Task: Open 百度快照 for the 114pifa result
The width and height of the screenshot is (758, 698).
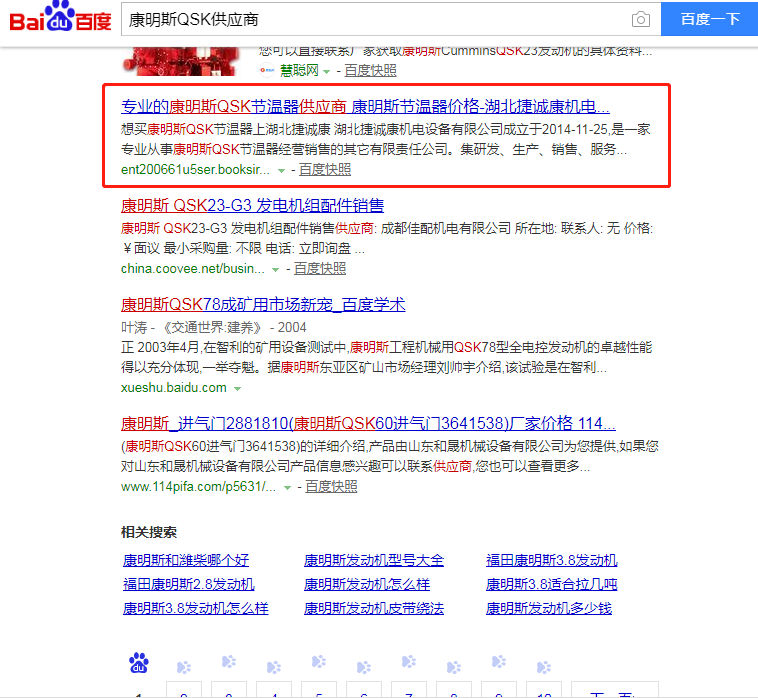Action: (x=331, y=487)
